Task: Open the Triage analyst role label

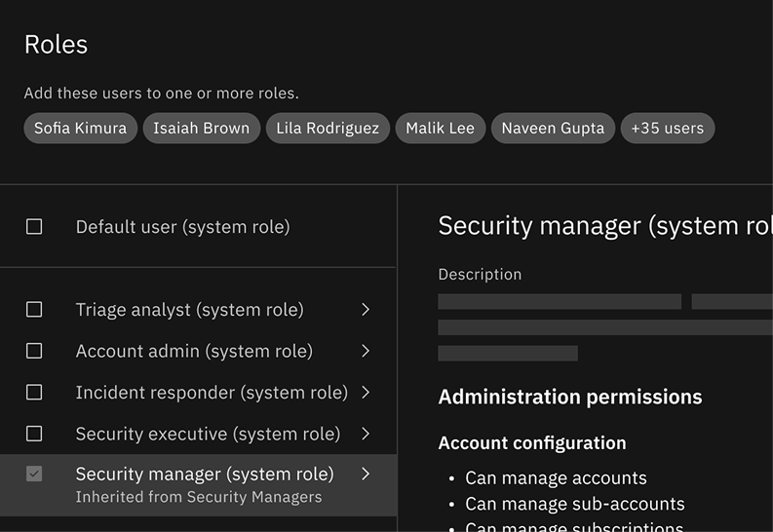Action: 189,310
